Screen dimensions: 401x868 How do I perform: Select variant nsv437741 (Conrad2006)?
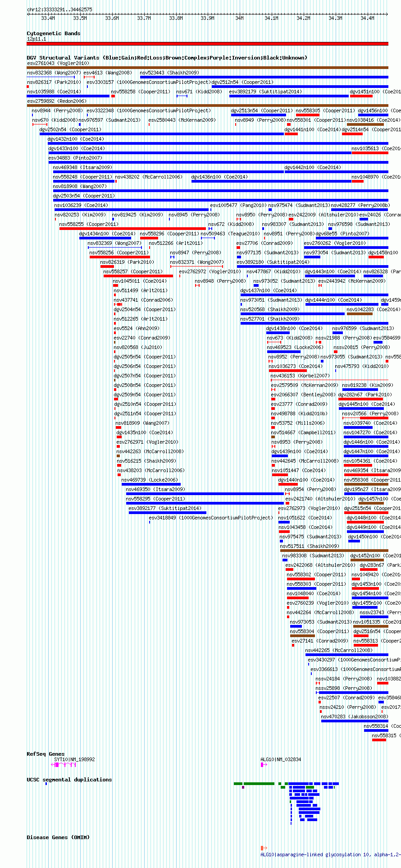(x=118, y=304)
